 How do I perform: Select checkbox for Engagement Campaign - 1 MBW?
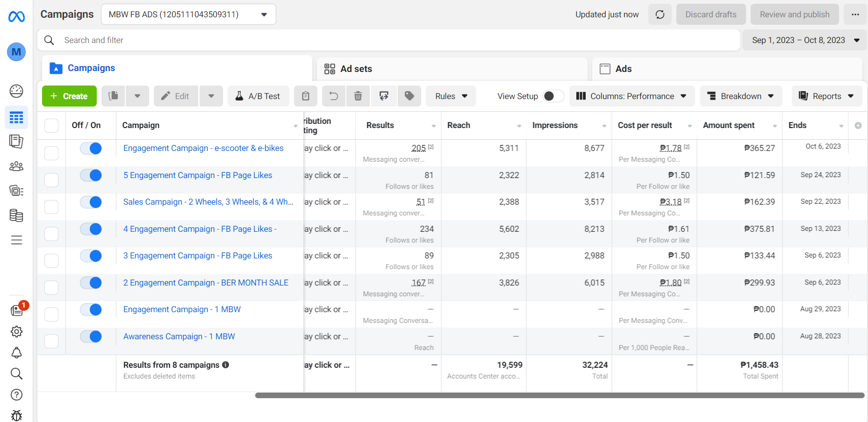click(x=51, y=315)
